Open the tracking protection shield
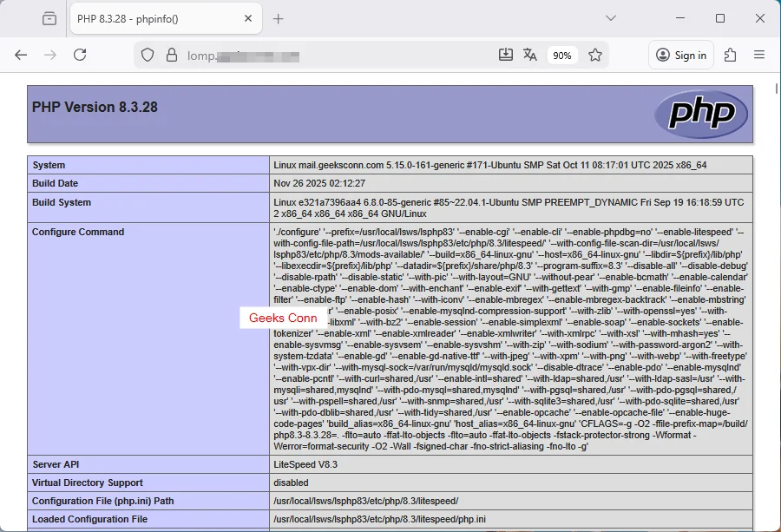 click(x=148, y=54)
